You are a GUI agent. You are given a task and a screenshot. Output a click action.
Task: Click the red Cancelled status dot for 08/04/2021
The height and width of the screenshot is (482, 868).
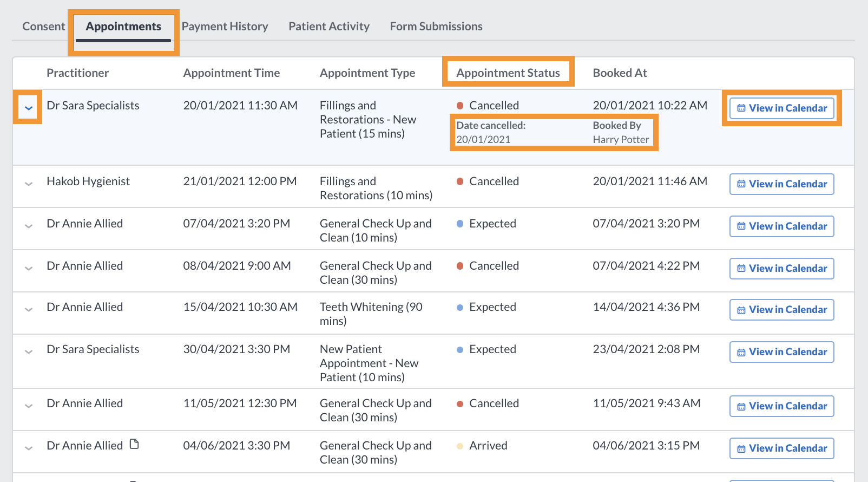pos(460,266)
